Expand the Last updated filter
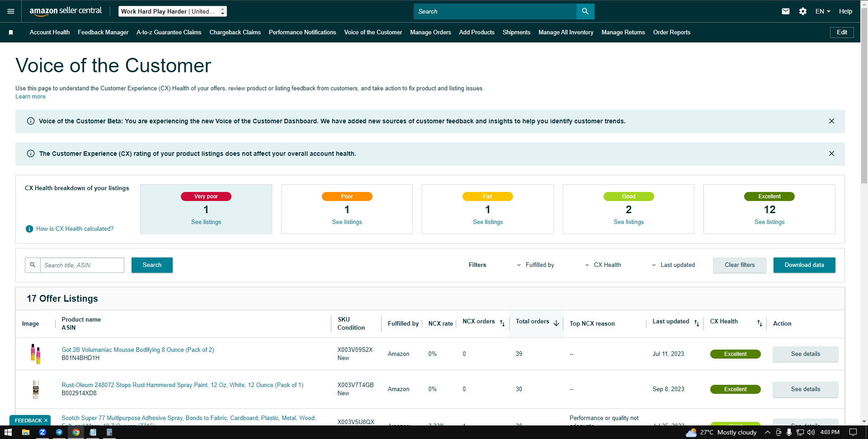The width and height of the screenshot is (868, 439). pos(673,265)
